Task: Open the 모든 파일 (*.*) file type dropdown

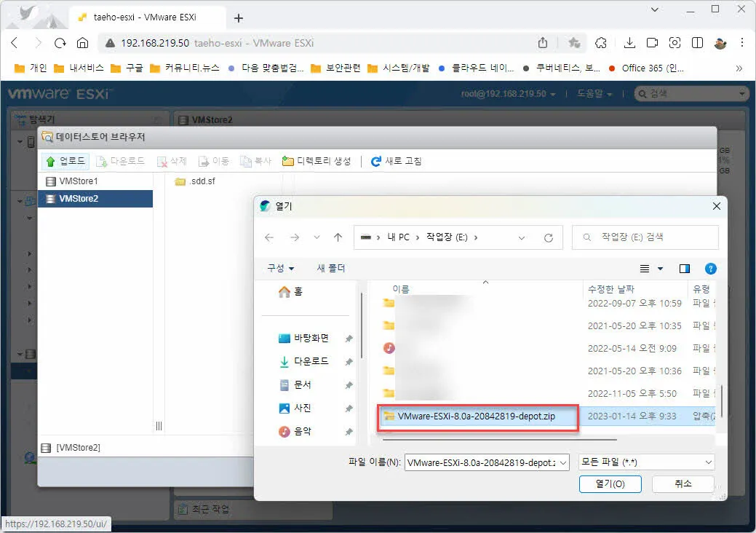Action: (x=645, y=462)
